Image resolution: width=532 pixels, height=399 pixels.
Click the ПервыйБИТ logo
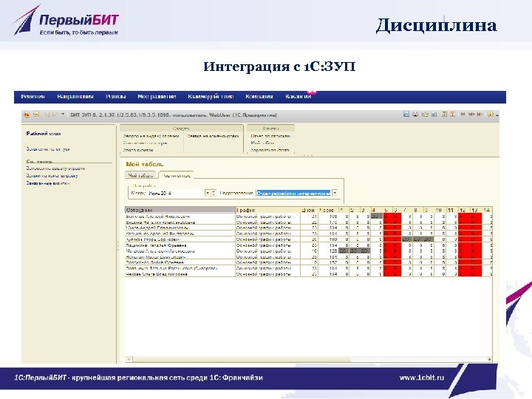66,21
